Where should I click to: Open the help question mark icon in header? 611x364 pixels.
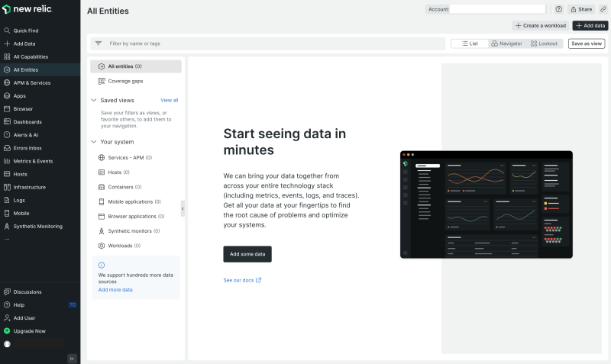559,9
